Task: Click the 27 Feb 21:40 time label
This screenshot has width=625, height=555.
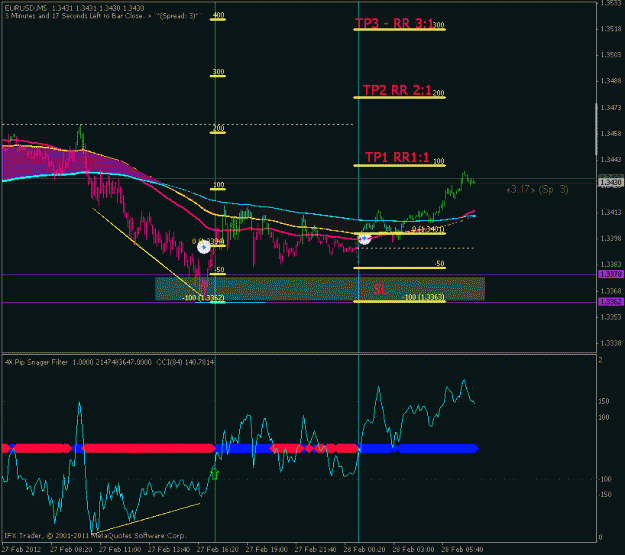Action: (x=316, y=549)
